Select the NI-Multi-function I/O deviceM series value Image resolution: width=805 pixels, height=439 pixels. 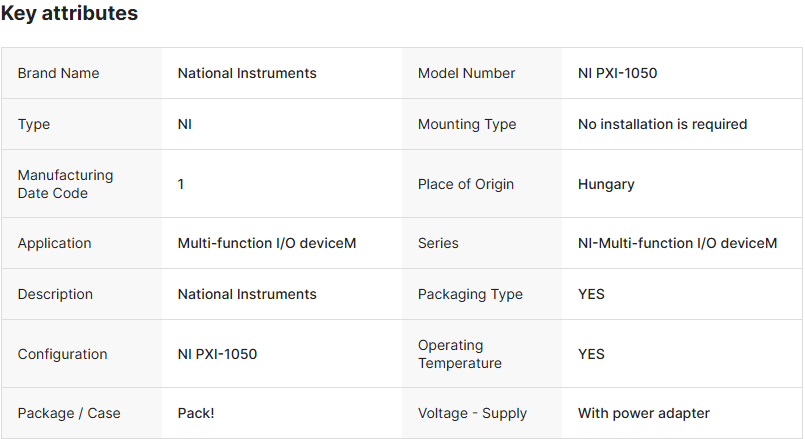point(677,243)
